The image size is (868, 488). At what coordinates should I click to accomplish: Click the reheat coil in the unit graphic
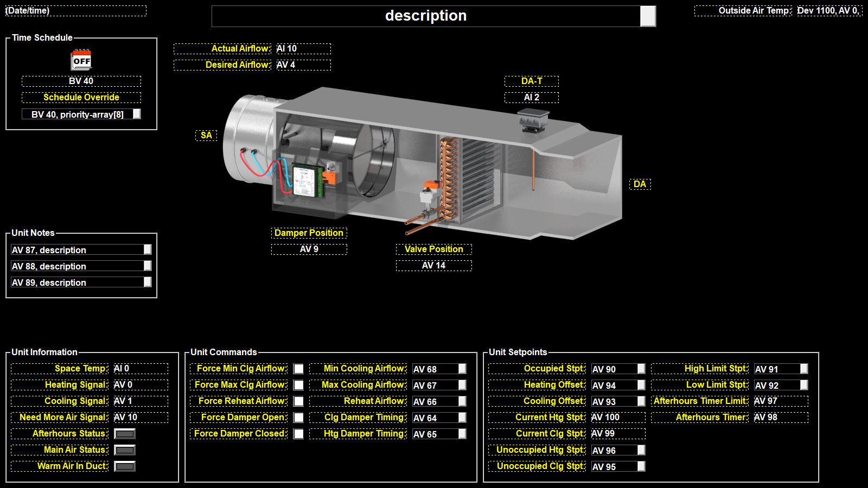(467, 179)
